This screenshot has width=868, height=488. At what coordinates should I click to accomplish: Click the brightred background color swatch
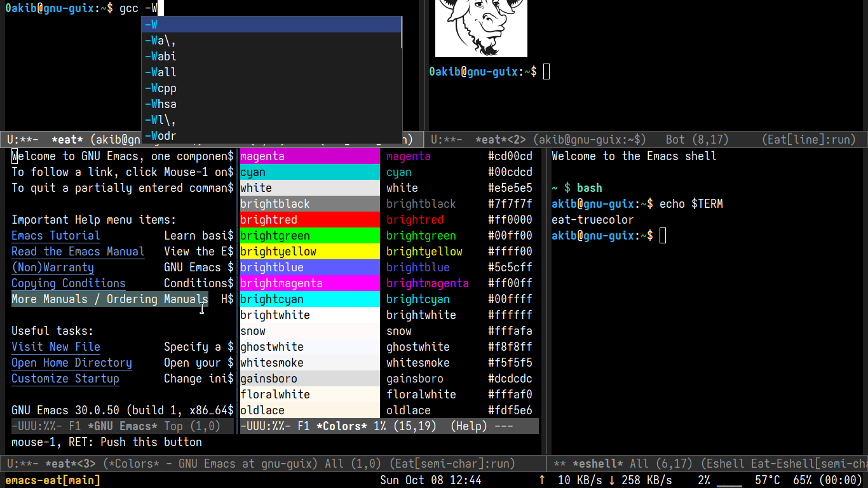click(309, 220)
